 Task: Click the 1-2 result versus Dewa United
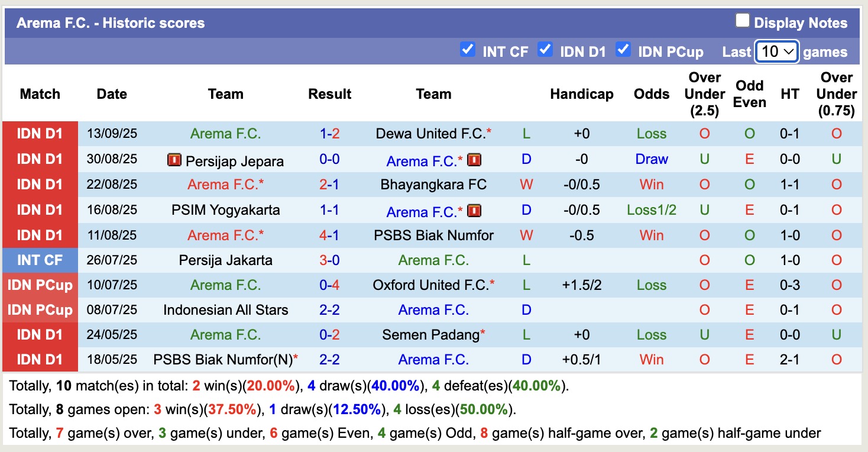tap(329, 134)
